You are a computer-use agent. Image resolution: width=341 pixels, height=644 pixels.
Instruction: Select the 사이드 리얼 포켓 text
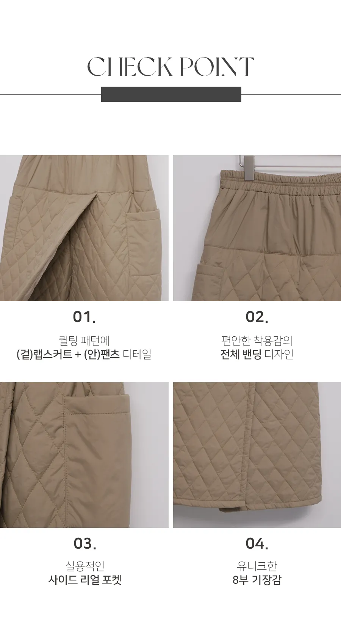pos(85,580)
